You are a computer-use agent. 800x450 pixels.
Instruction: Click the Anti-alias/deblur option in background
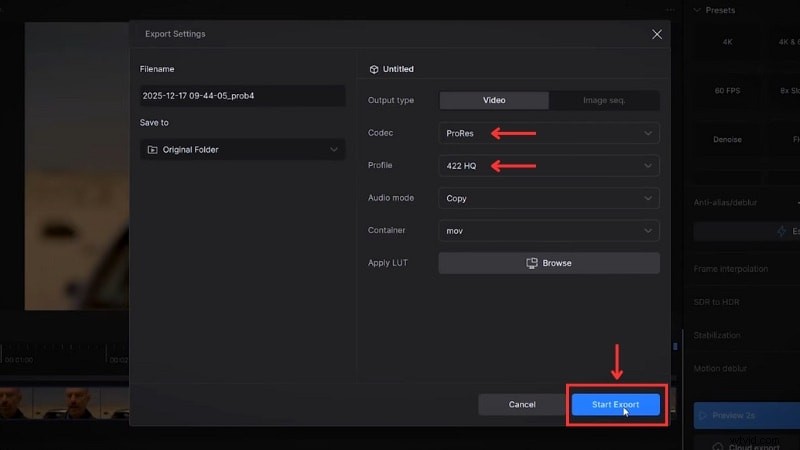[725, 203]
